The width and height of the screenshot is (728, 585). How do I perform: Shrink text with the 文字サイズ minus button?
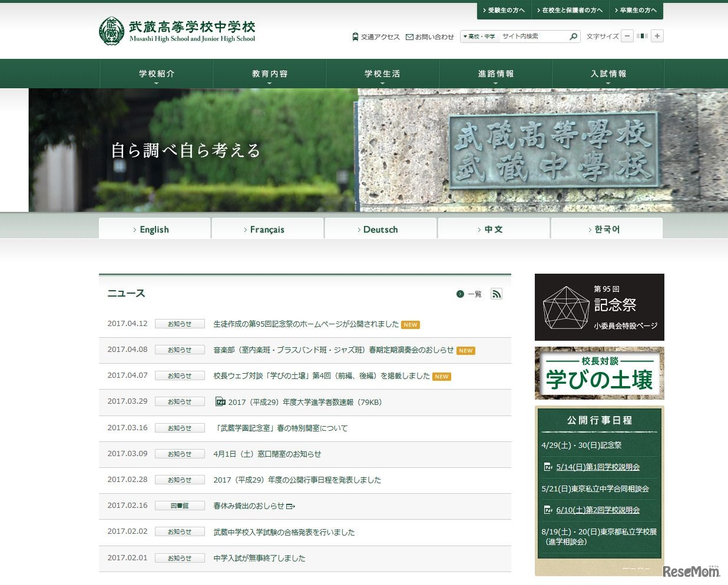(x=627, y=36)
